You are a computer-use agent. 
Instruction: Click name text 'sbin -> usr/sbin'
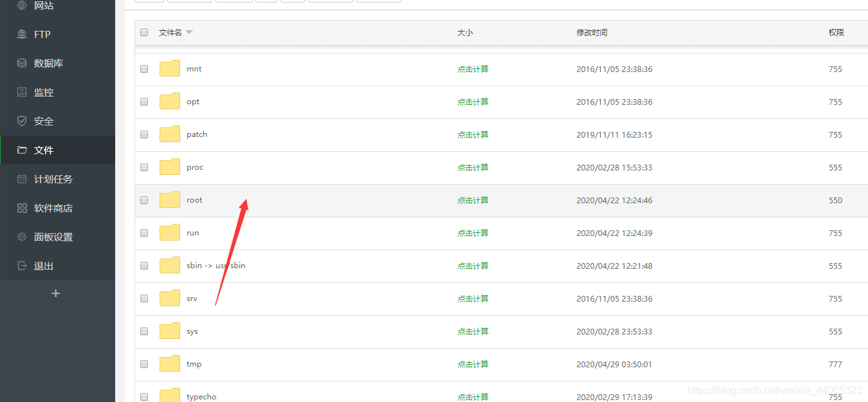click(216, 266)
